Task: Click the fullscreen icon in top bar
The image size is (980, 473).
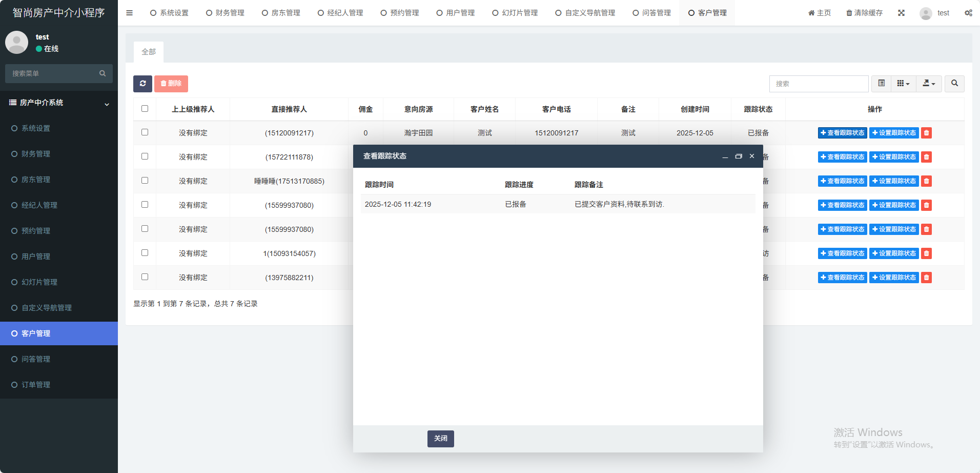Action: coord(901,13)
